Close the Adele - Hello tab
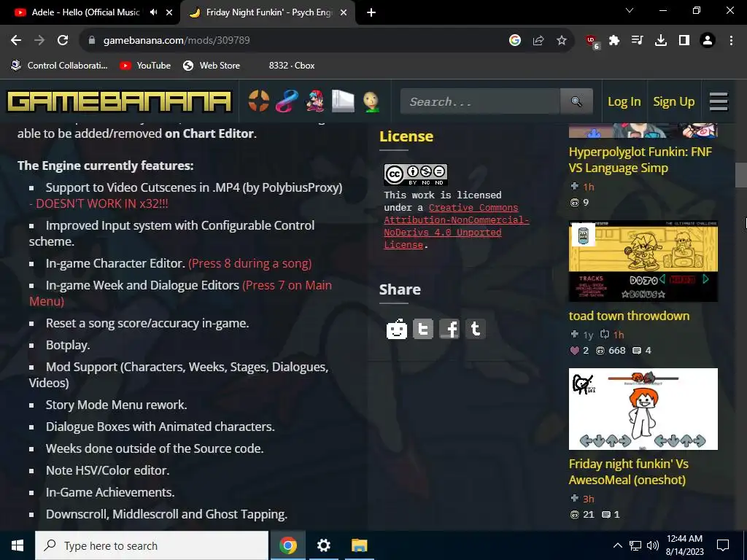 pyautogui.click(x=169, y=13)
